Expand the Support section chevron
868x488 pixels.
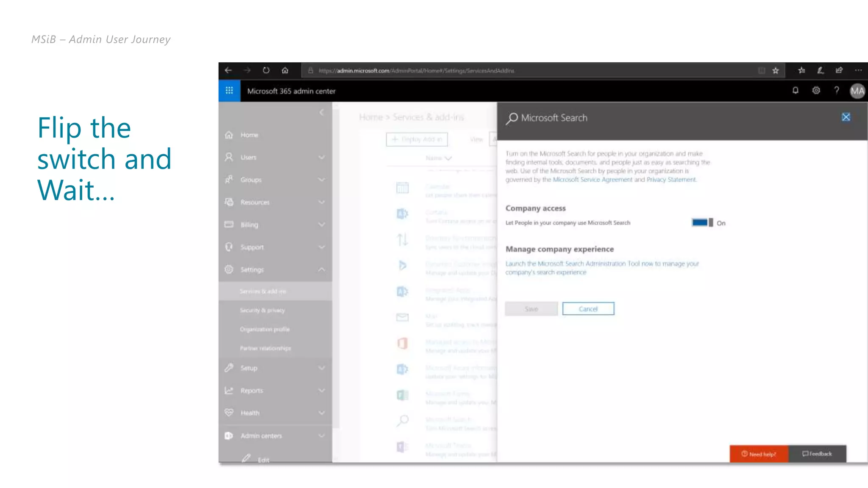tap(322, 247)
